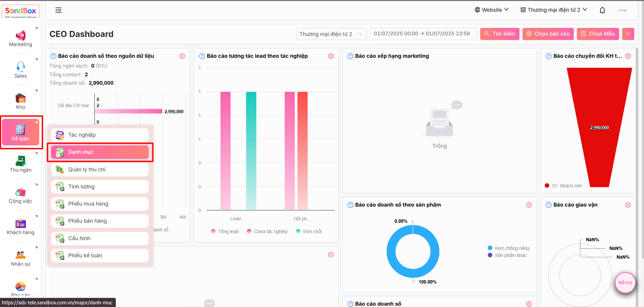Click the Chọn báo cáo button
This screenshot has height=307, width=644.
coord(548,34)
